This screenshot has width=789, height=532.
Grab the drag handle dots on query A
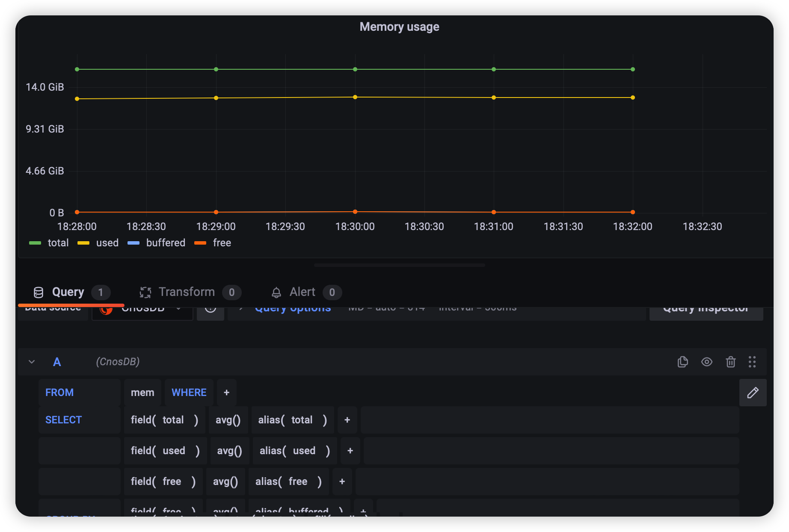pyautogui.click(x=752, y=362)
